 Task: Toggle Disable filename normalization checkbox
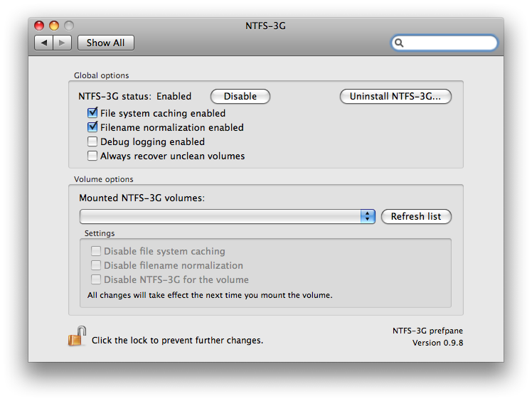tap(96, 265)
